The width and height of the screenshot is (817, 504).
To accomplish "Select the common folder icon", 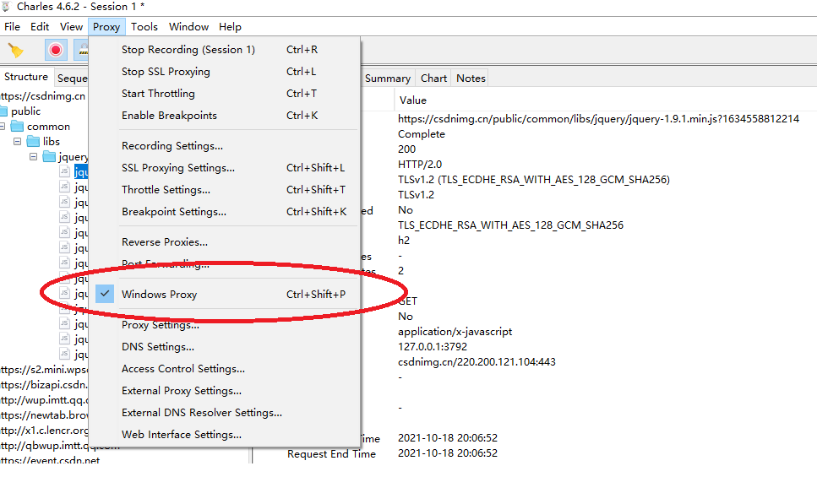I will tap(17, 126).
